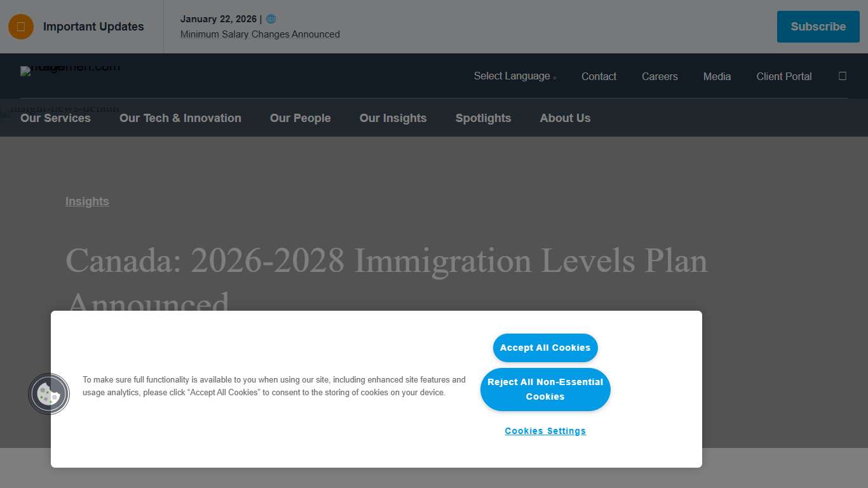Go to the Client Portal
Viewport: 868px width, 488px height.
(783, 76)
